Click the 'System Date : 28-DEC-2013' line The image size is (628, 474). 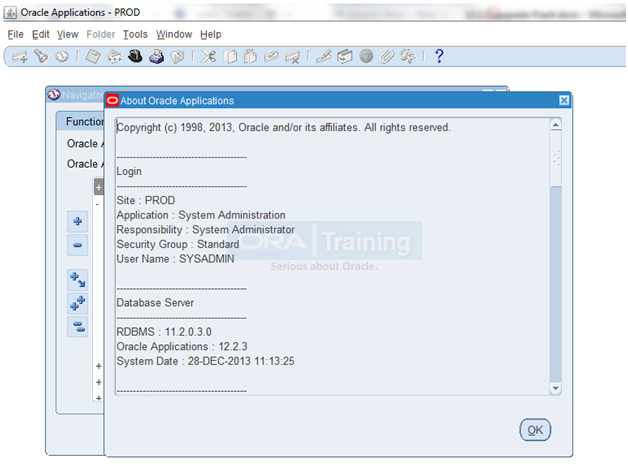[x=205, y=361]
